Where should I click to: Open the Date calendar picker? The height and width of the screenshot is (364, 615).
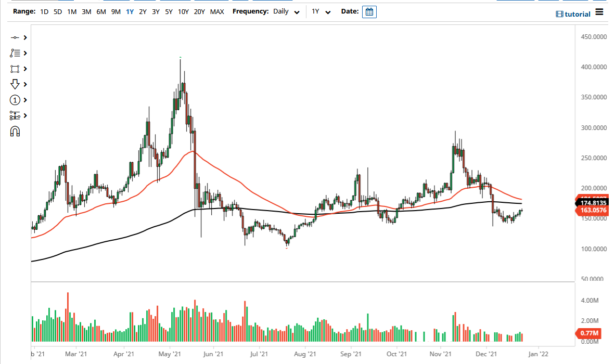tap(369, 11)
